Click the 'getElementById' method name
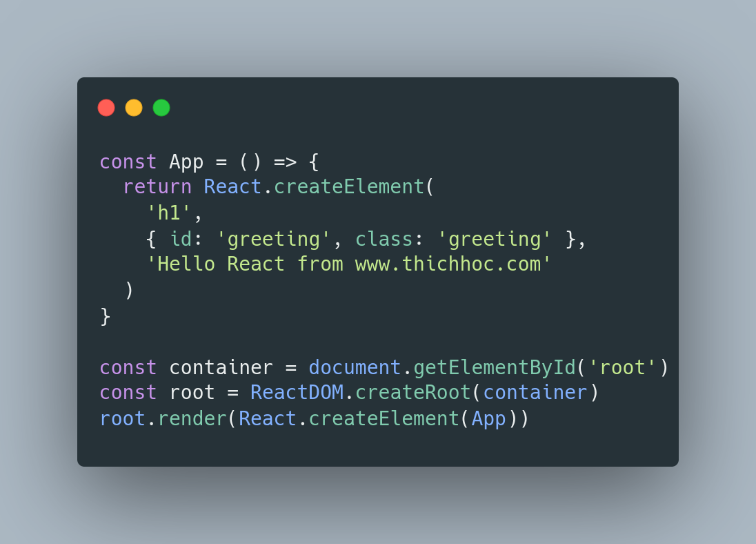The image size is (756, 544). [x=494, y=368]
